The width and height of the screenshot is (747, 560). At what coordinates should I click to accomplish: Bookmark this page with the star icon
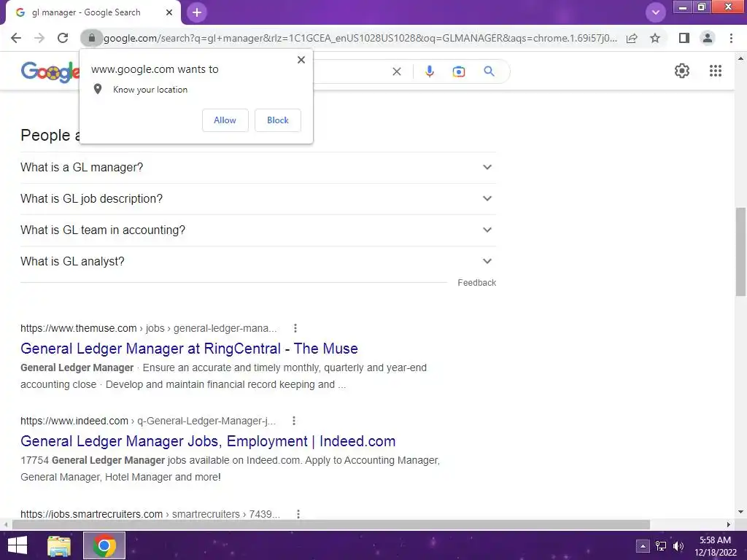click(655, 38)
